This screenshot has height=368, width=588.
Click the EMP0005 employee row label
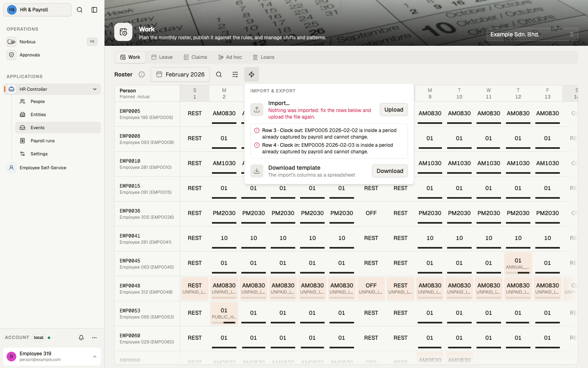click(x=147, y=114)
